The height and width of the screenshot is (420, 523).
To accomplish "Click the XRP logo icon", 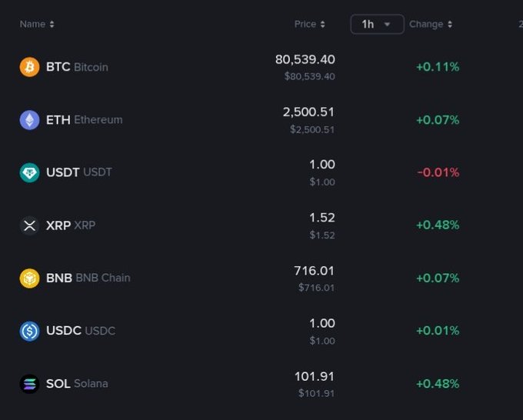I will pos(30,225).
